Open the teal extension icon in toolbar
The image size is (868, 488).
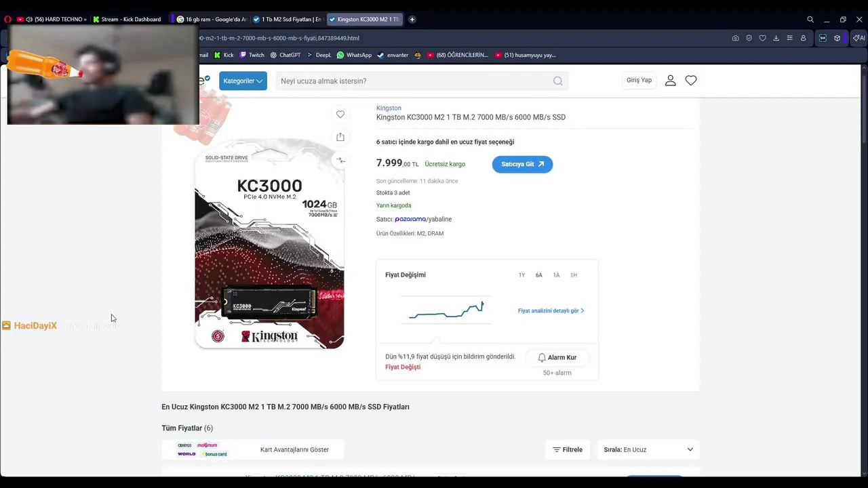tap(823, 38)
